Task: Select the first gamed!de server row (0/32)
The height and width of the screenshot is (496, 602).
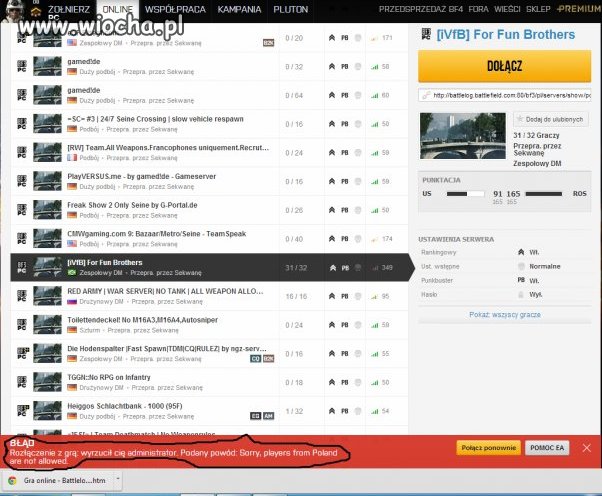Action: 209,66
